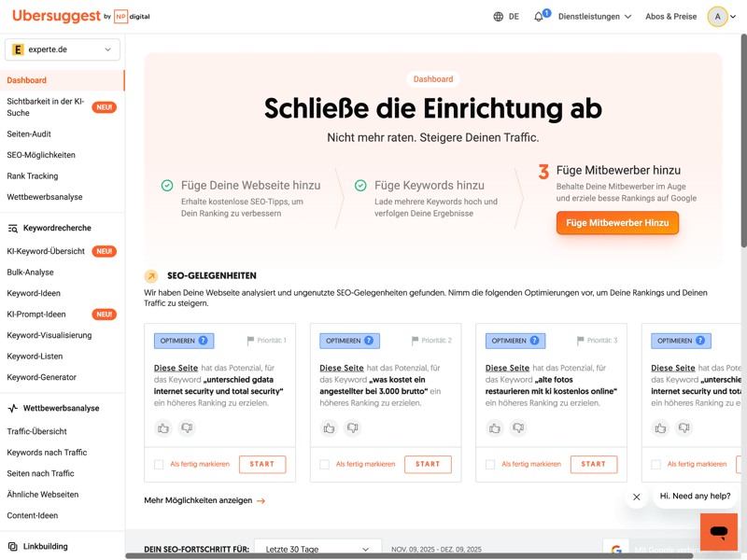The height and width of the screenshot is (560, 747).
Task: Check Als fertig markieren on Priorität 3 card
Action: [490, 464]
